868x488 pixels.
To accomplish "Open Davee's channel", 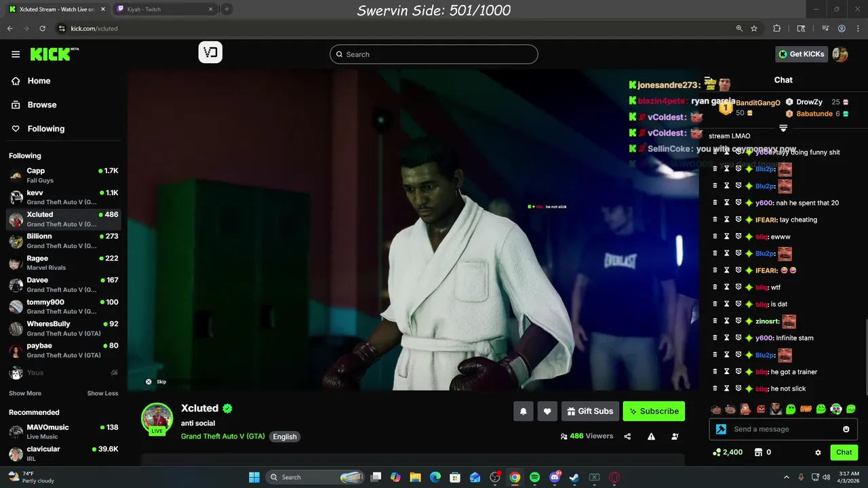I will (63, 285).
